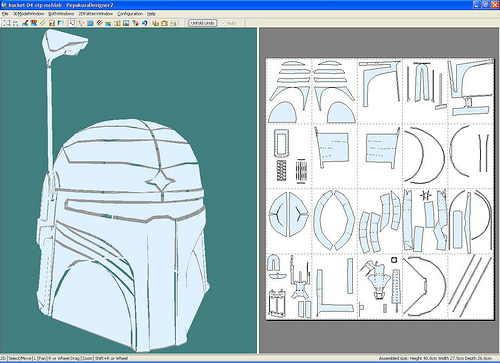Screen dimensions: 500x363
Task: Click the red-and-blue paint toolbar icon
Action: click(25, 23)
